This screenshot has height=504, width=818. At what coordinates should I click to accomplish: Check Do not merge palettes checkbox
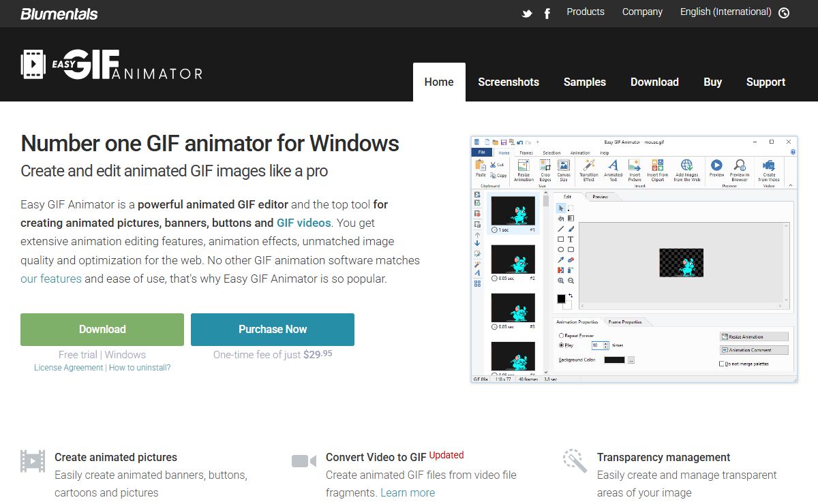[x=722, y=364]
